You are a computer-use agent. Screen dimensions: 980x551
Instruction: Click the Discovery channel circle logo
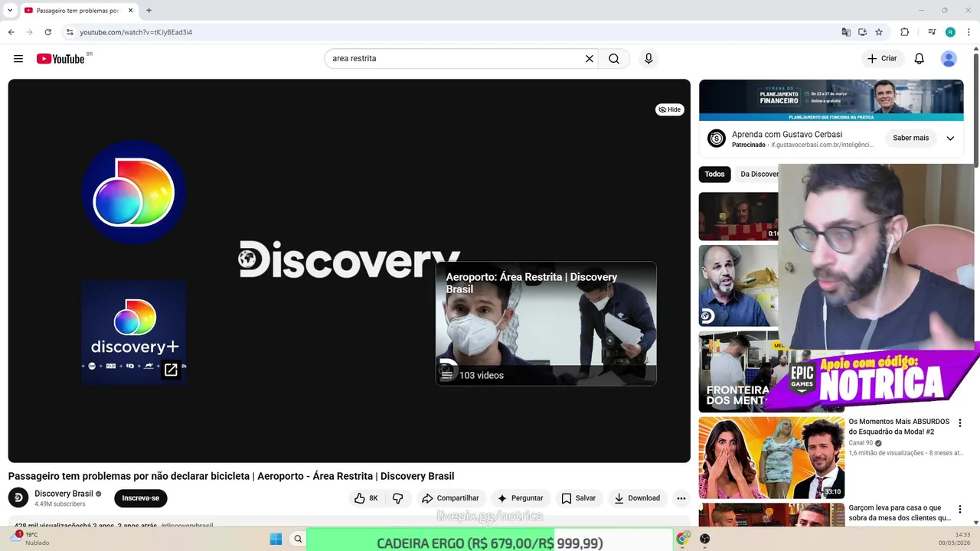(x=134, y=192)
